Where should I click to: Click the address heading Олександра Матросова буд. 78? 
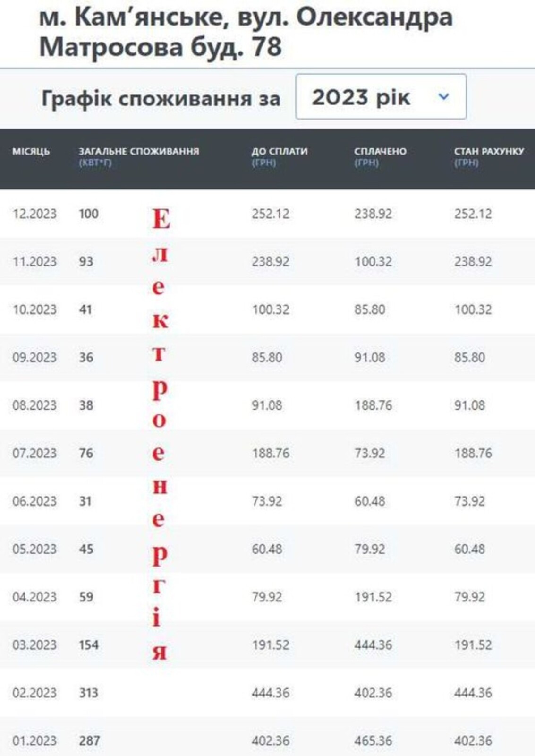pos(246,32)
